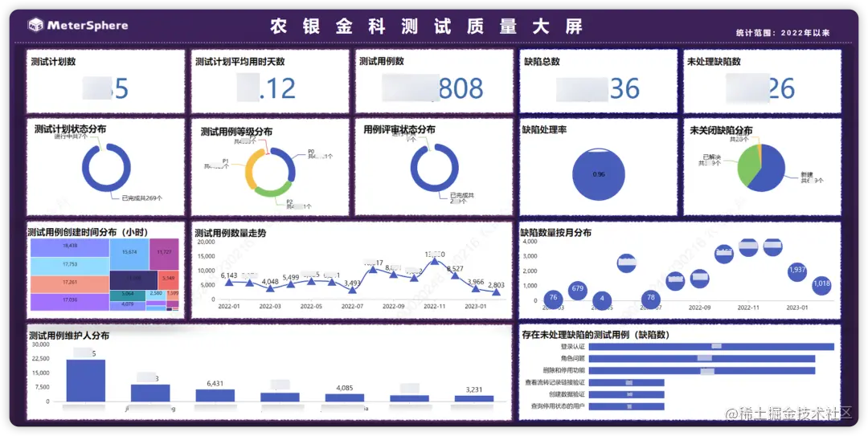Select the 缺陷总数 card title
Viewport: 868px width, 436px height.
click(542, 61)
